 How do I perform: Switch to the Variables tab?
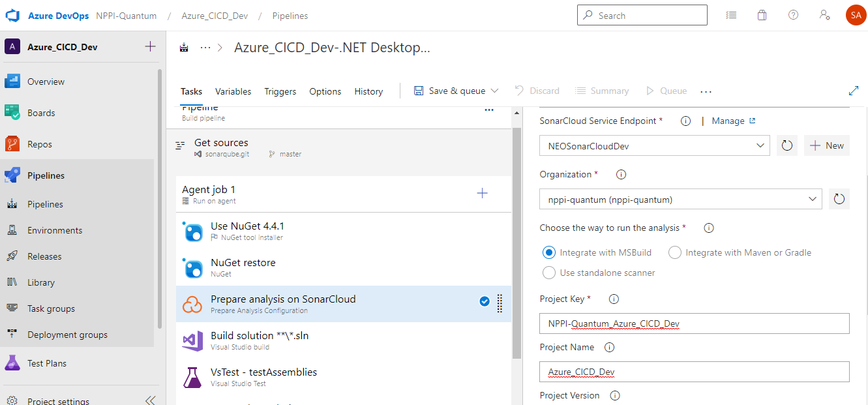click(x=233, y=91)
